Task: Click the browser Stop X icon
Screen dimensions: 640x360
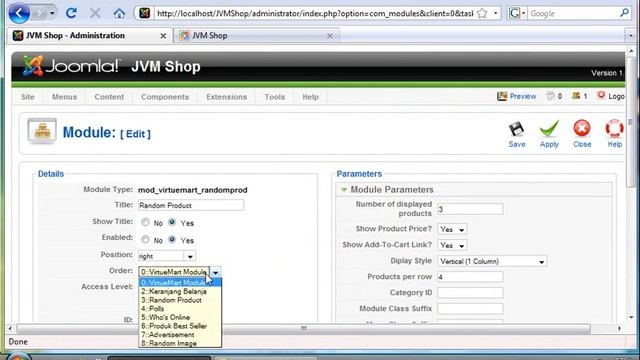Action: tap(95, 13)
